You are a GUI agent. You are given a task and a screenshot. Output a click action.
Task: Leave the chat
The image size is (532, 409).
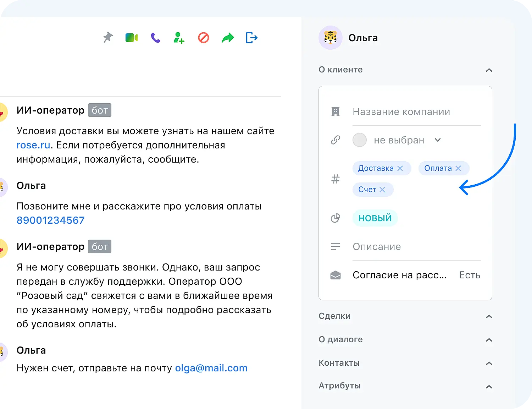pos(251,38)
